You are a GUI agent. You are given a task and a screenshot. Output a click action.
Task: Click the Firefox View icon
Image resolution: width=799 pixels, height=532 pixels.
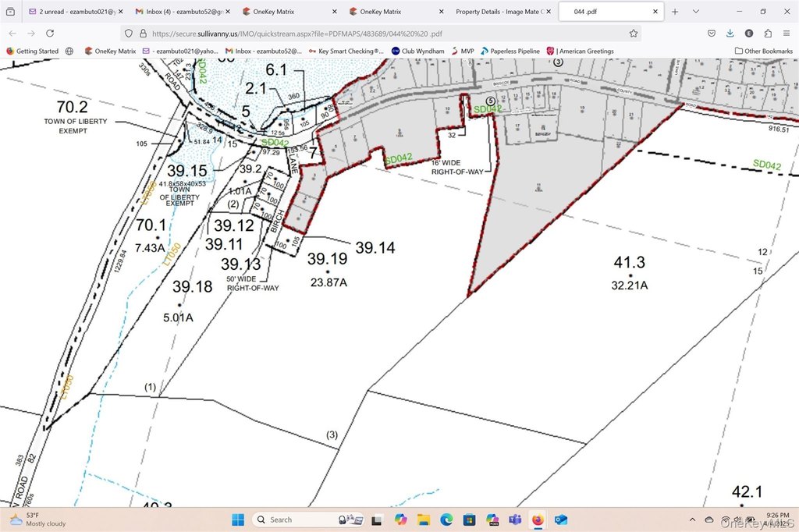point(10,12)
